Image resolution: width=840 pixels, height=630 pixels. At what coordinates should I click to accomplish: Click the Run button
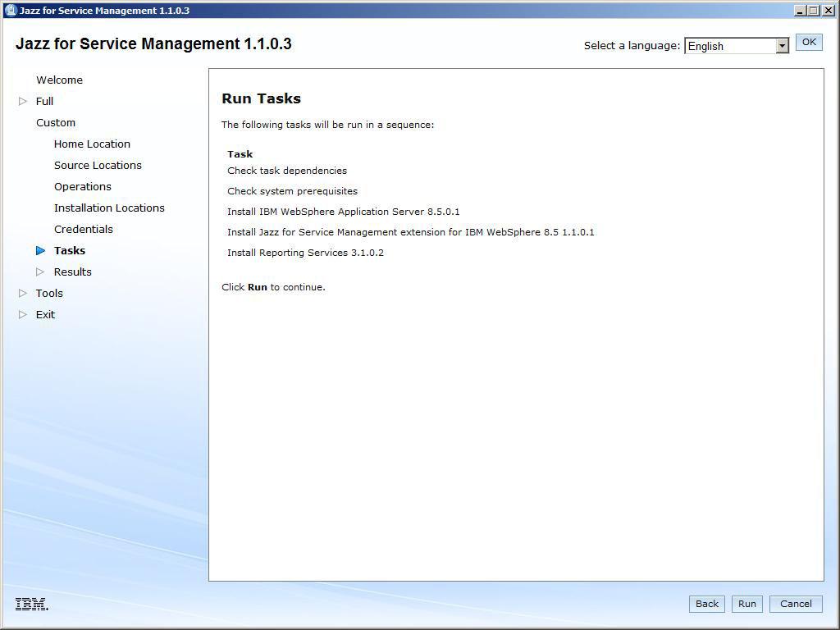pos(746,604)
